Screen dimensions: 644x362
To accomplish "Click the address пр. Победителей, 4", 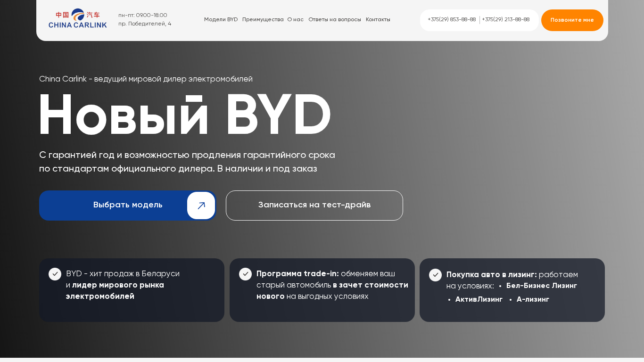I will pyautogui.click(x=145, y=24).
